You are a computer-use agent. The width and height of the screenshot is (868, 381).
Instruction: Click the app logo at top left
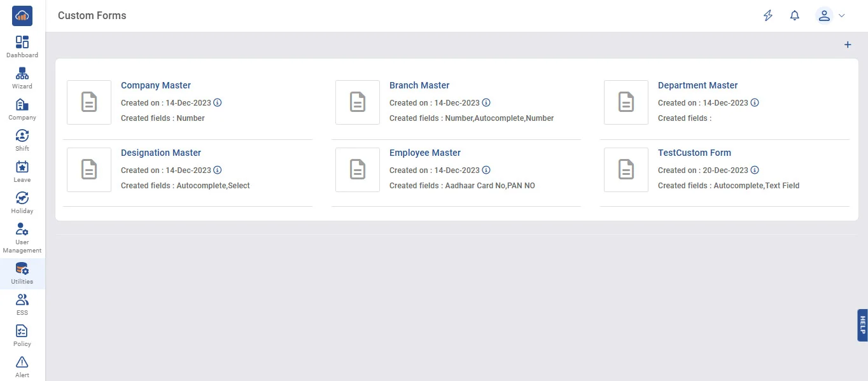(x=22, y=16)
